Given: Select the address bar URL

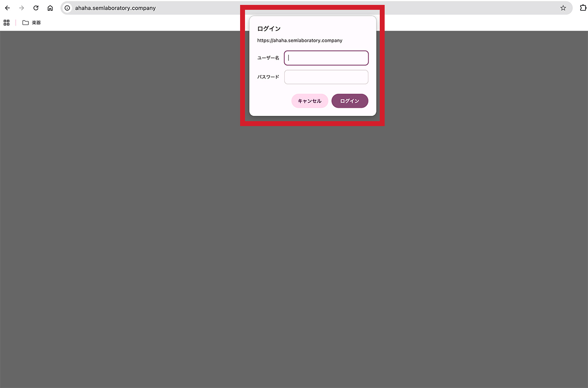Looking at the screenshot, I should click(x=115, y=8).
